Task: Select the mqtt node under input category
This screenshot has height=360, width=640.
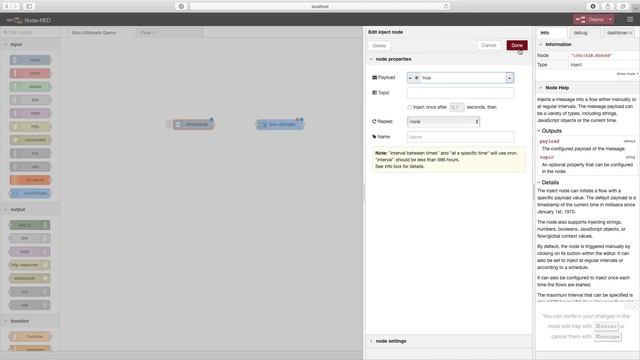Action: click(x=31, y=113)
